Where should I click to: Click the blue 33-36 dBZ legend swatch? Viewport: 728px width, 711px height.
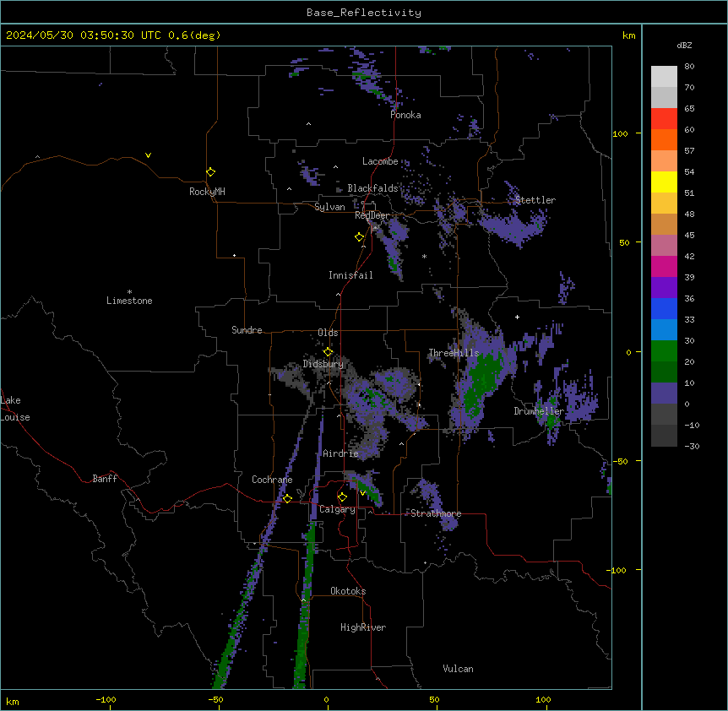[664, 308]
